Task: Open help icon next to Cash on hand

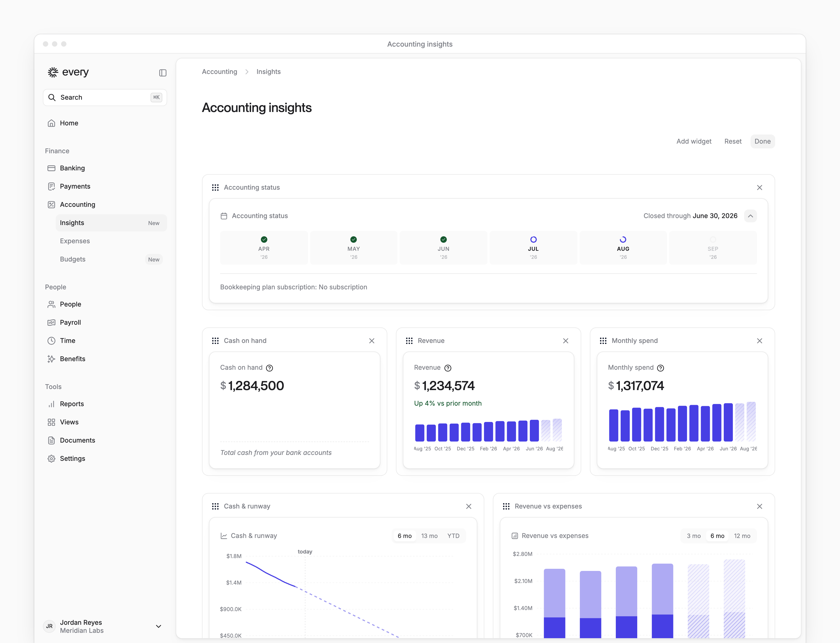Action: tap(269, 368)
